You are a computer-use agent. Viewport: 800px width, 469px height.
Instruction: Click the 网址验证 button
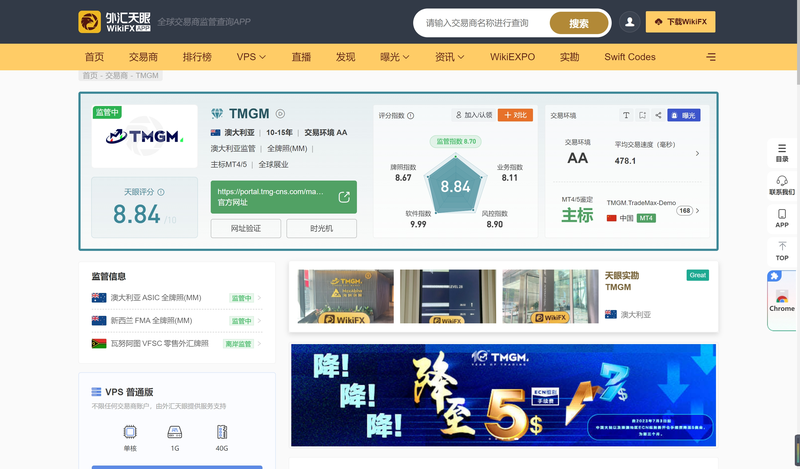[x=246, y=228]
